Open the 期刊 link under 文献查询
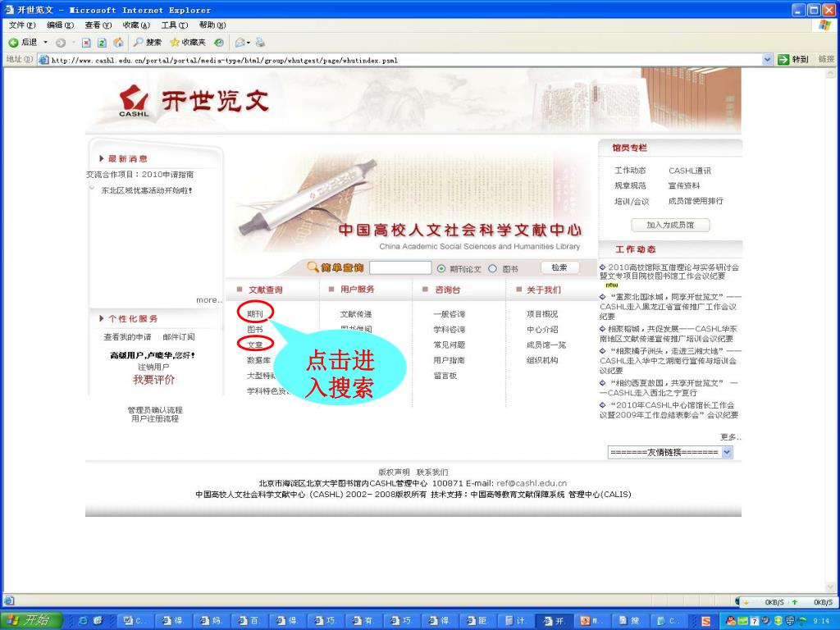The width and height of the screenshot is (840, 630). (255, 314)
